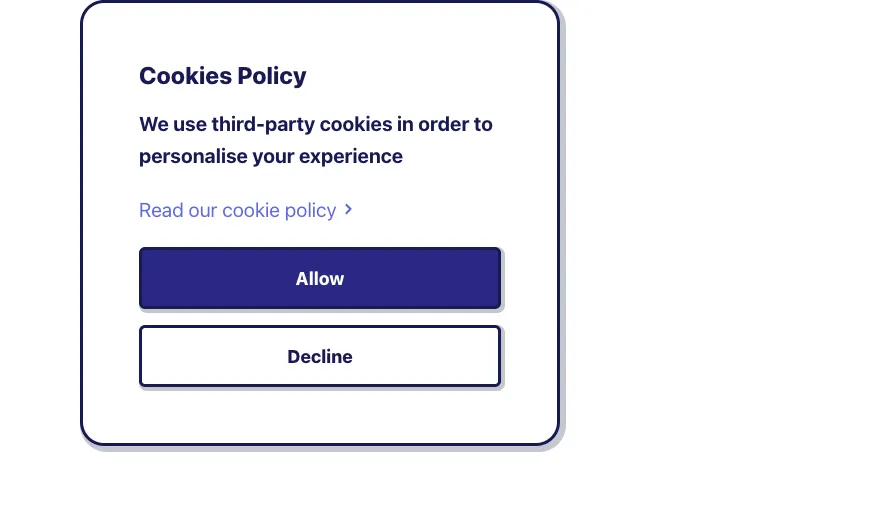Click the Cookies Policy heading

pyautogui.click(x=222, y=76)
